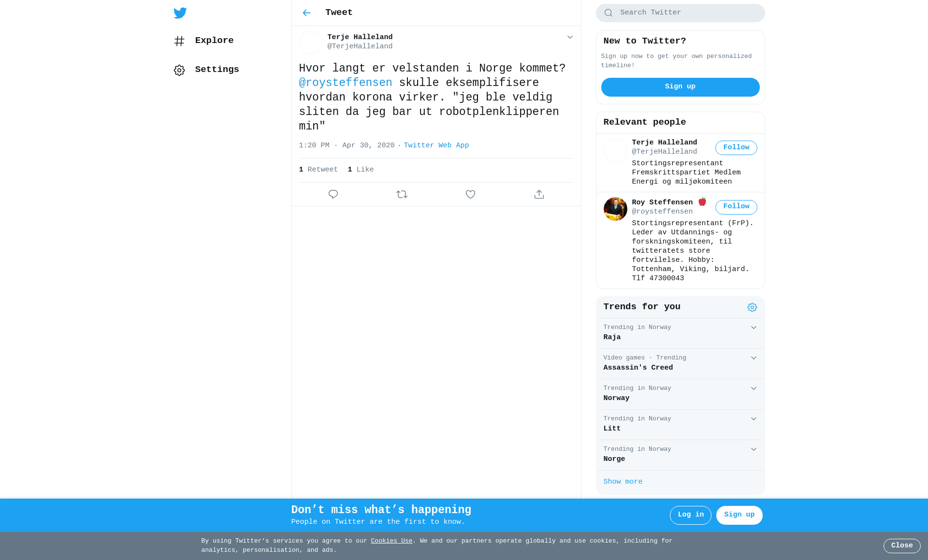Follow Roy Steffensen
928x560 pixels.
click(x=736, y=207)
